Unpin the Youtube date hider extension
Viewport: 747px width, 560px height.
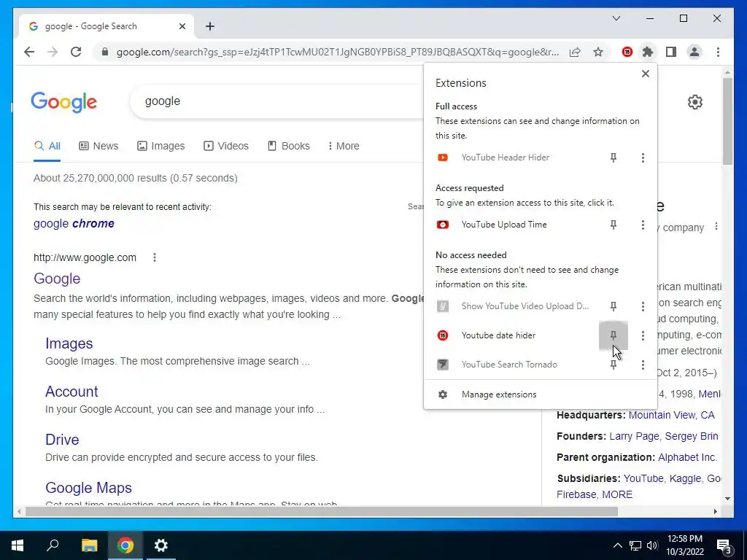click(x=613, y=335)
